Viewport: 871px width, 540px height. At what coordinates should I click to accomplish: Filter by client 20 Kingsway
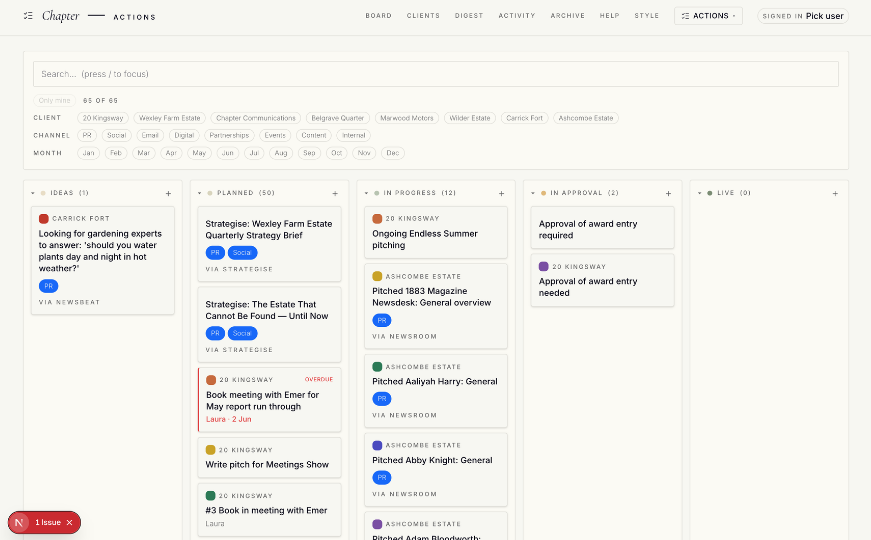tap(103, 118)
